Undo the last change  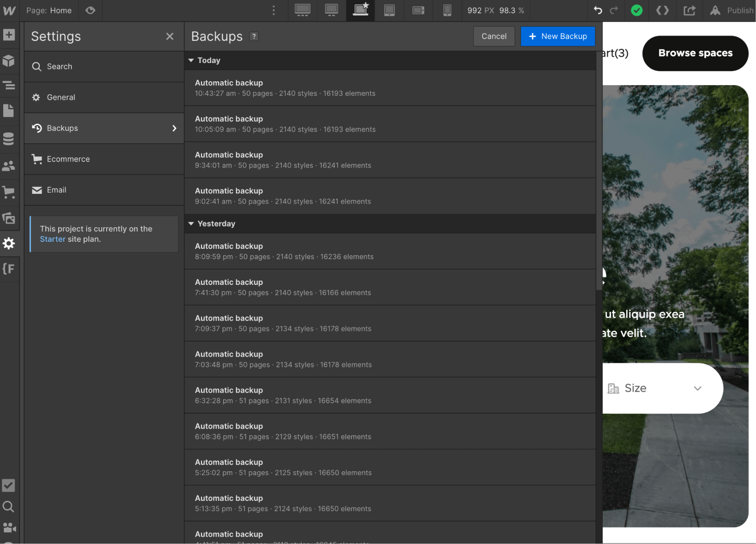(598, 10)
